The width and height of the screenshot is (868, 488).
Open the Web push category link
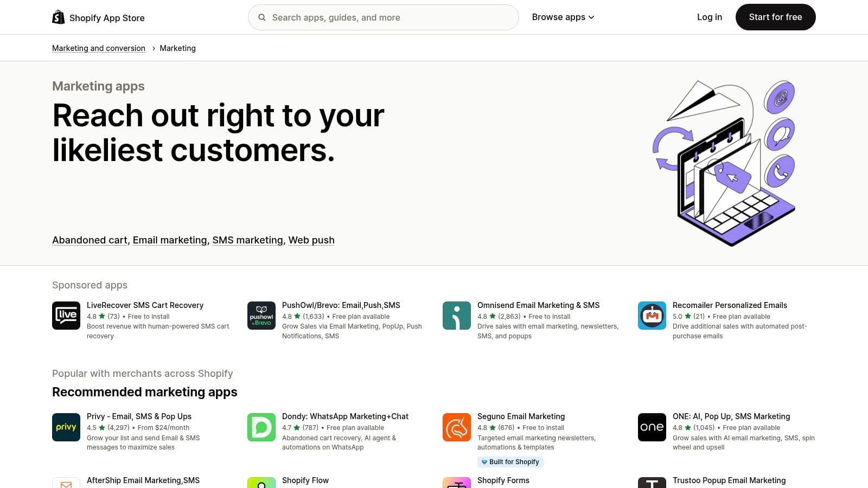point(311,240)
